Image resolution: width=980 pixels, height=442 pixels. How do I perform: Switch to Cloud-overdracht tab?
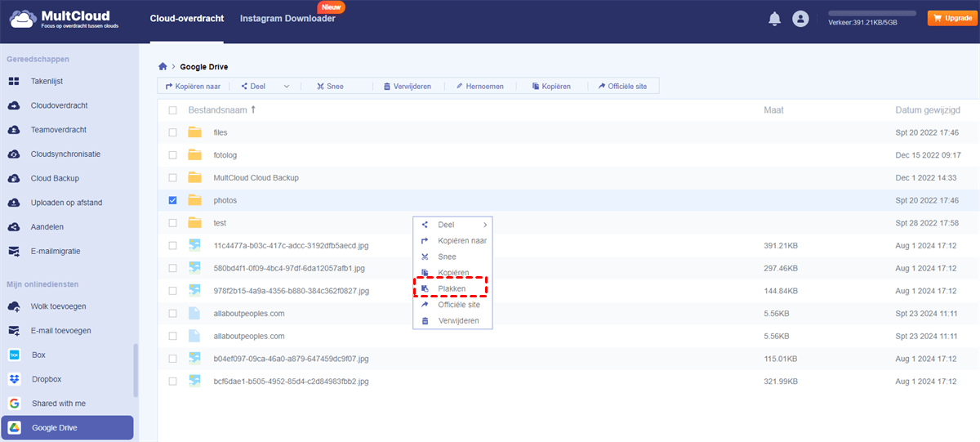pos(187,18)
